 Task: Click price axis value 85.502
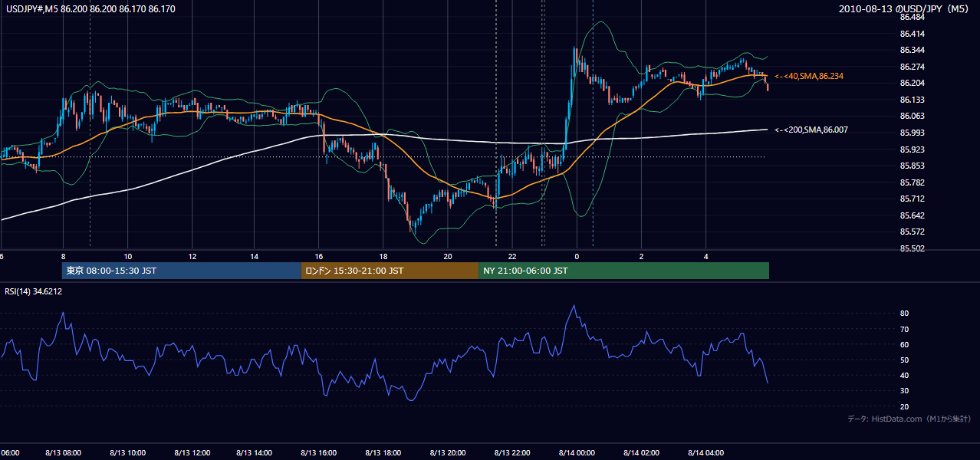[x=913, y=248]
